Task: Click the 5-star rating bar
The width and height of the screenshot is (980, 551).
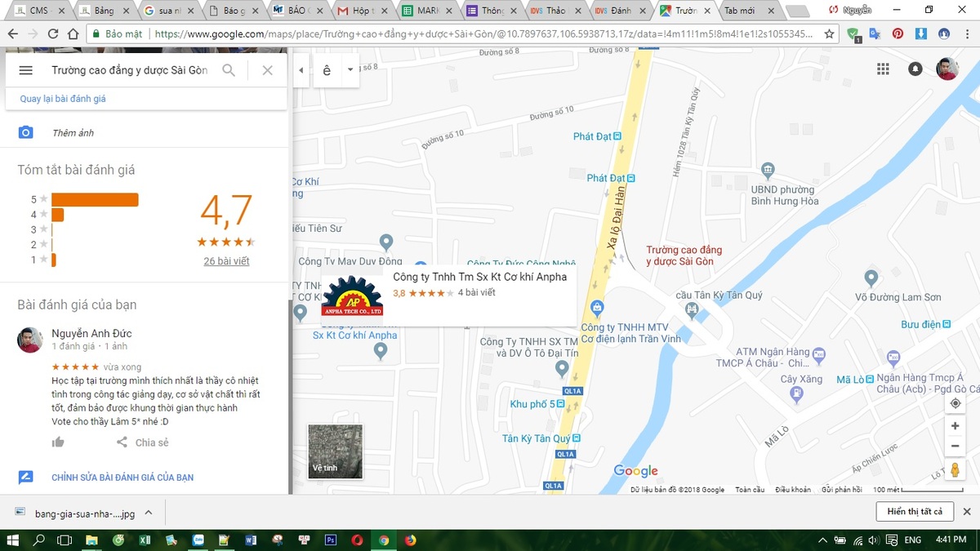Action: point(95,199)
